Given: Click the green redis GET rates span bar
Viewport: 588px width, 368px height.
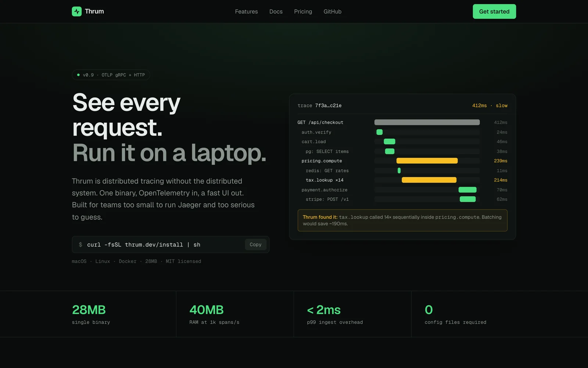Looking at the screenshot, I should click(399, 170).
